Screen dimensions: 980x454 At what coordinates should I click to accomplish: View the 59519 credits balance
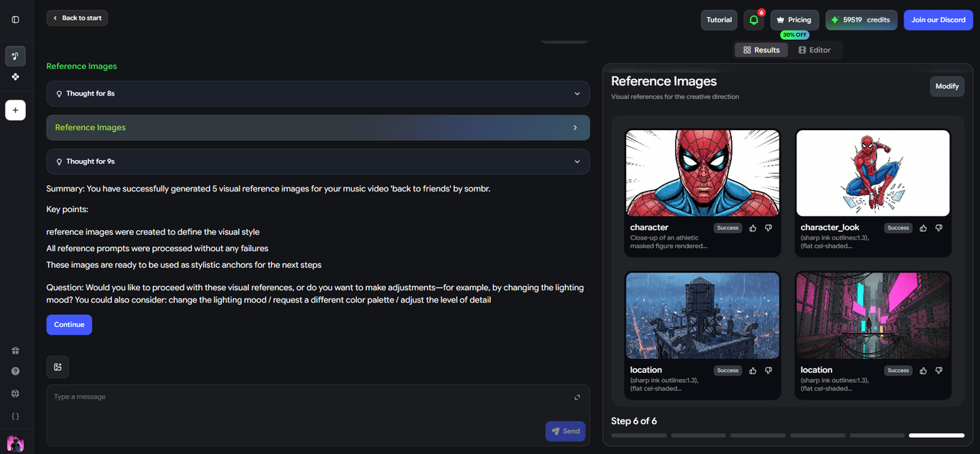coord(861,20)
